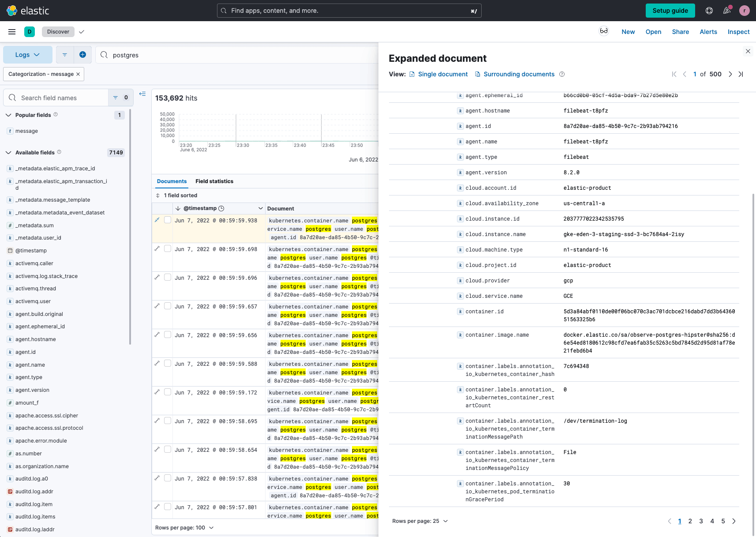The image size is (756, 537).
Task: Select checkbox for the 00:59:59.938 row
Action: point(168,220)
